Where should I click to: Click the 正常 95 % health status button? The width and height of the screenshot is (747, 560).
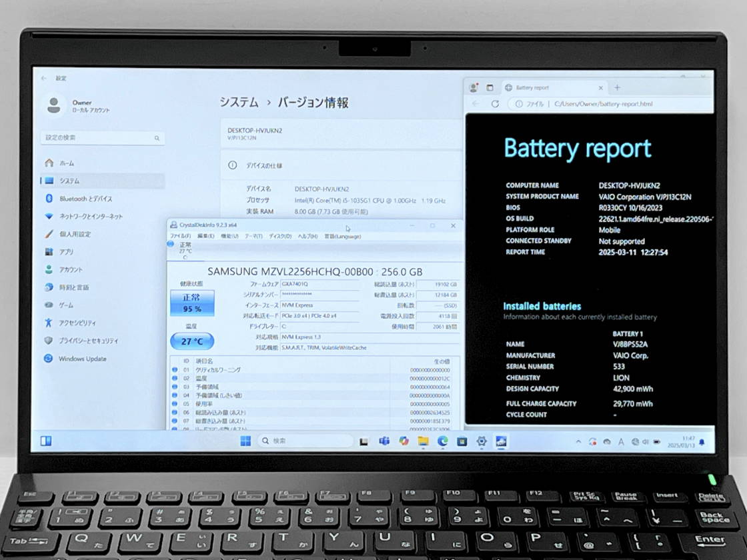coord(192,303)
